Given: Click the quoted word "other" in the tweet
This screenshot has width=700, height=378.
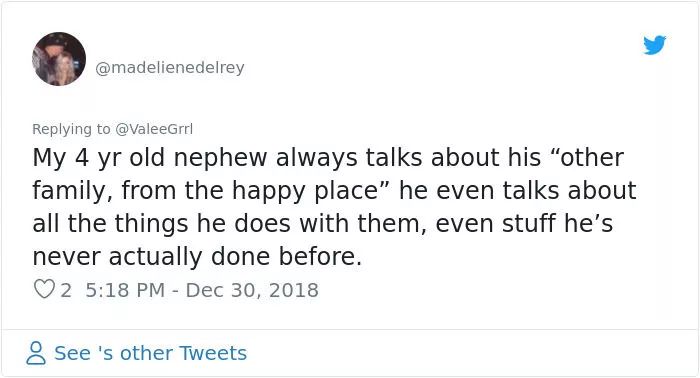Looking at the screenshot, I should 592,158.
